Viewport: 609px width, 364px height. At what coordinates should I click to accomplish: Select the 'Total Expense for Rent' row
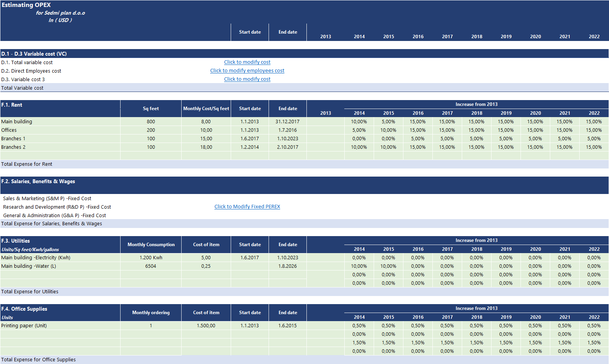point(27,164)
